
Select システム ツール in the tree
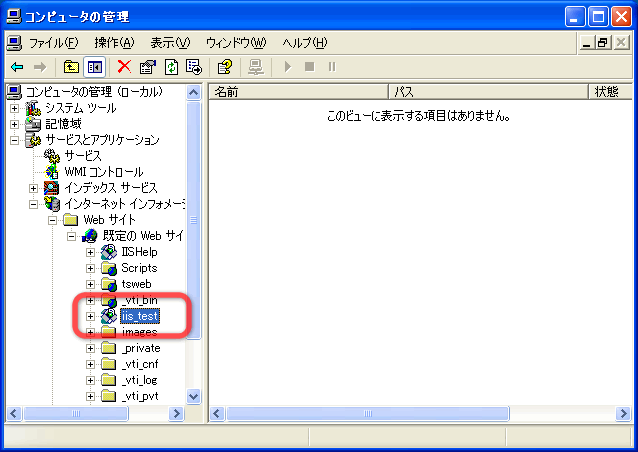click(81, 108)
